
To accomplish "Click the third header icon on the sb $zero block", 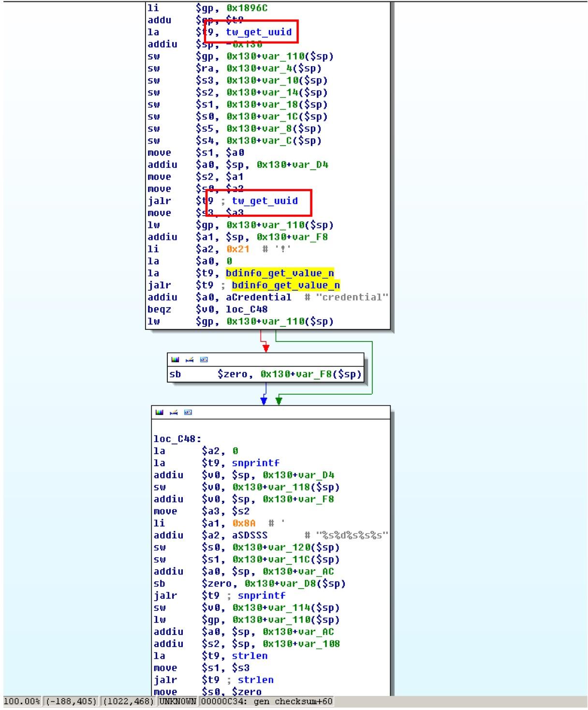I will point(204,360).
